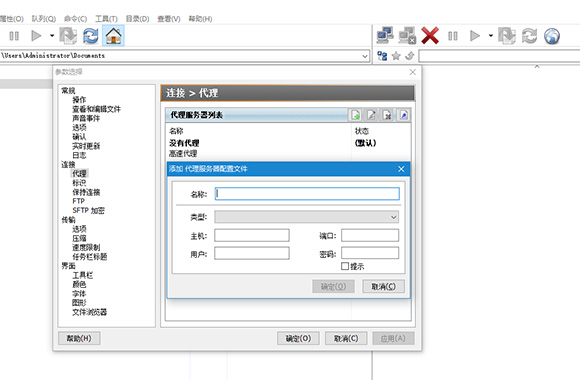Click the 名称 input field

pos(307,194)
